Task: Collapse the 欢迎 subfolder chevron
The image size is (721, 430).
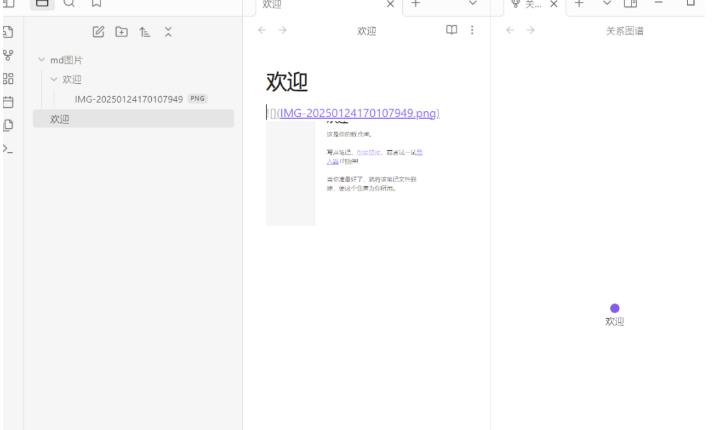Action: pyautogui.click(x=54, y=79)
